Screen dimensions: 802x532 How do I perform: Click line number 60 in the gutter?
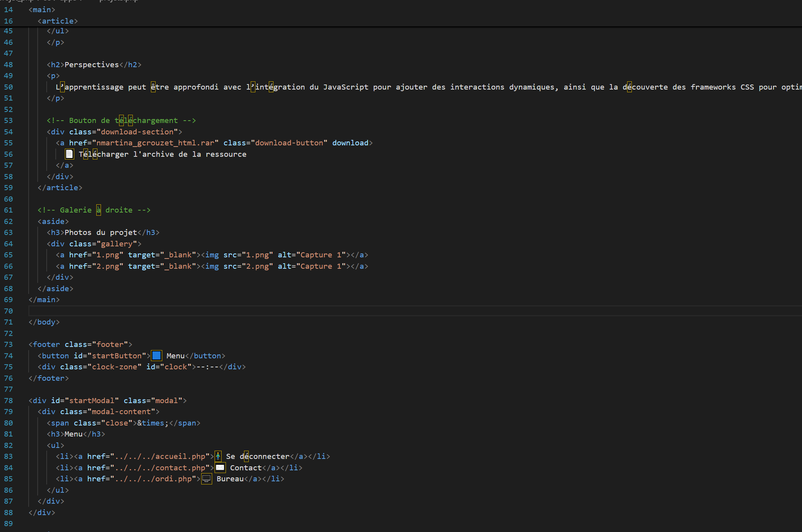(x=8, y=199)
